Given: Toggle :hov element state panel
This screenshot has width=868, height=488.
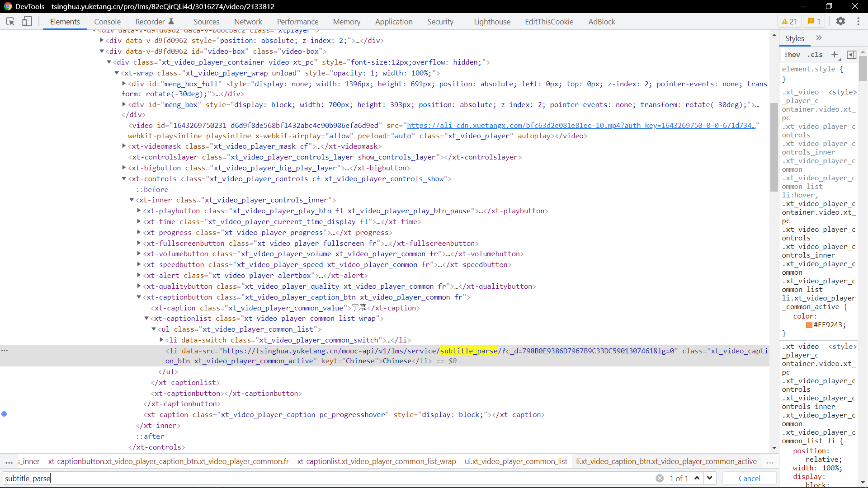Looking at the screenshot, I should point(792,55).
